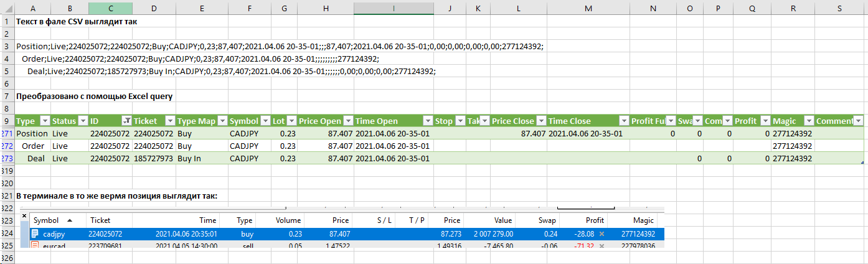Image resolution: width=868 pixels, height=264 pixels.
Task: Click the S / L header in the terminal table
Action: [x=385, y=220]
